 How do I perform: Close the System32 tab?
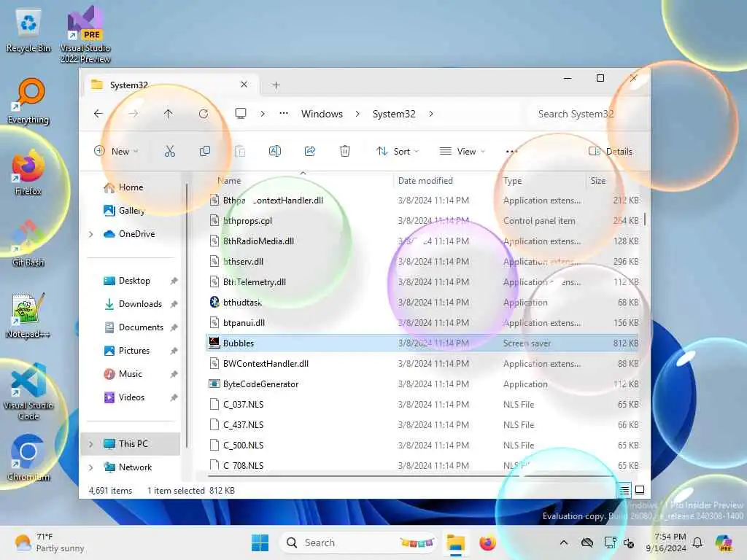coord(244,85)
